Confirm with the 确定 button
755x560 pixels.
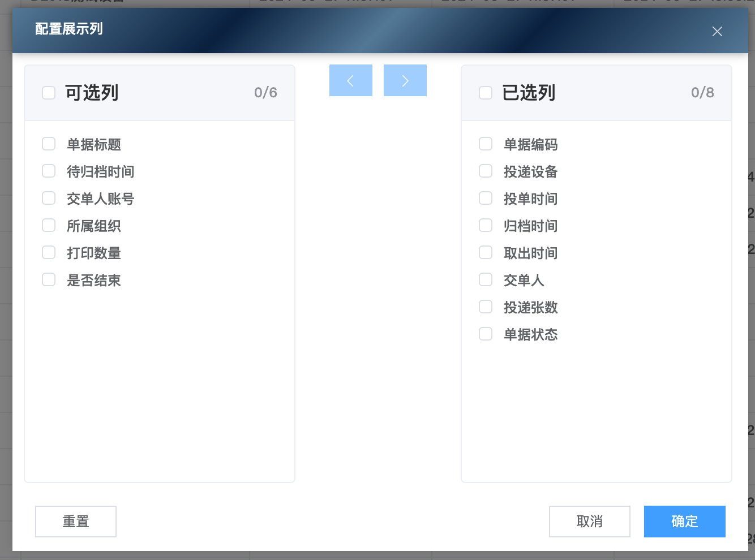point(684,522)
